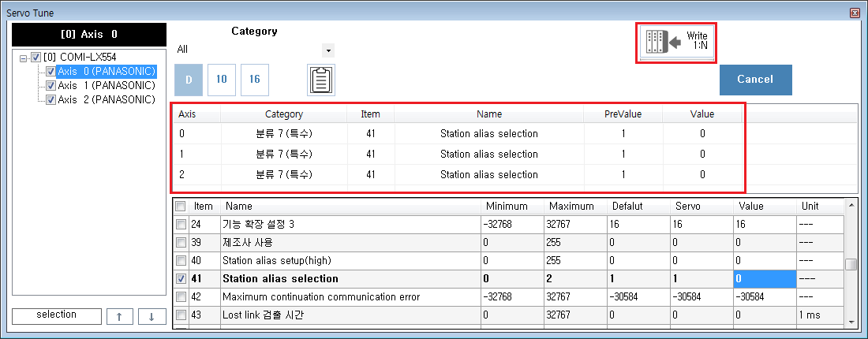Switch to base 10 display button

222,80
